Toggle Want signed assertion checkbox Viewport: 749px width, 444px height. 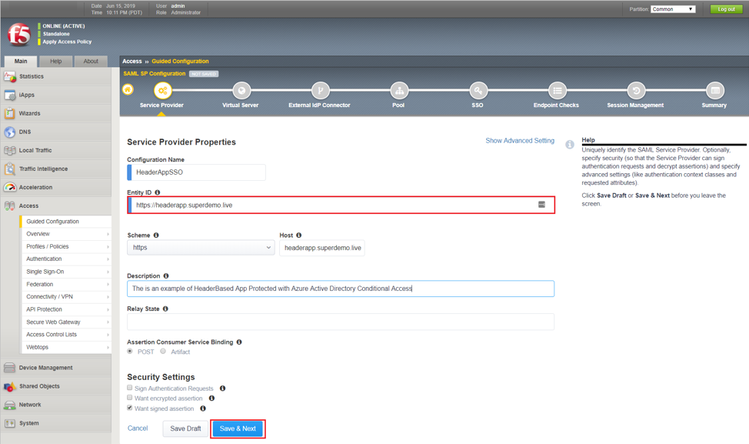pos(129,408)
